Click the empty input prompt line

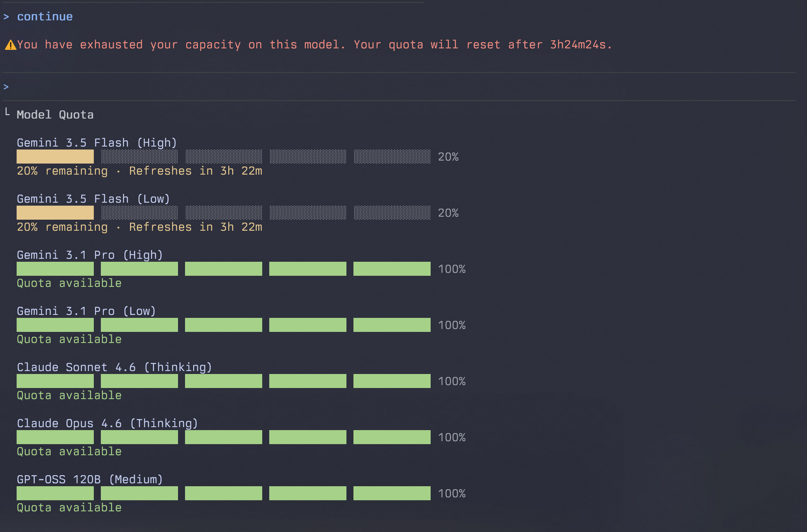[399, 87]
